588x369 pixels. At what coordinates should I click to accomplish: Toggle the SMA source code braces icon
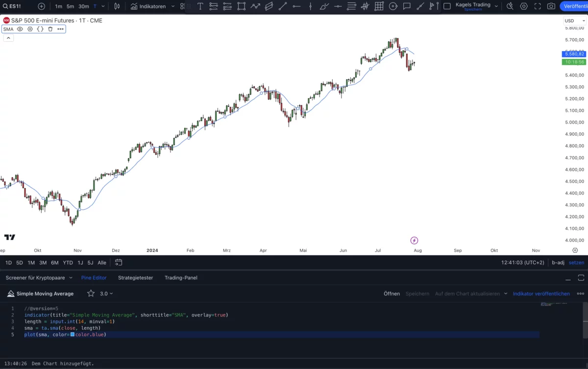pos(40,29)
